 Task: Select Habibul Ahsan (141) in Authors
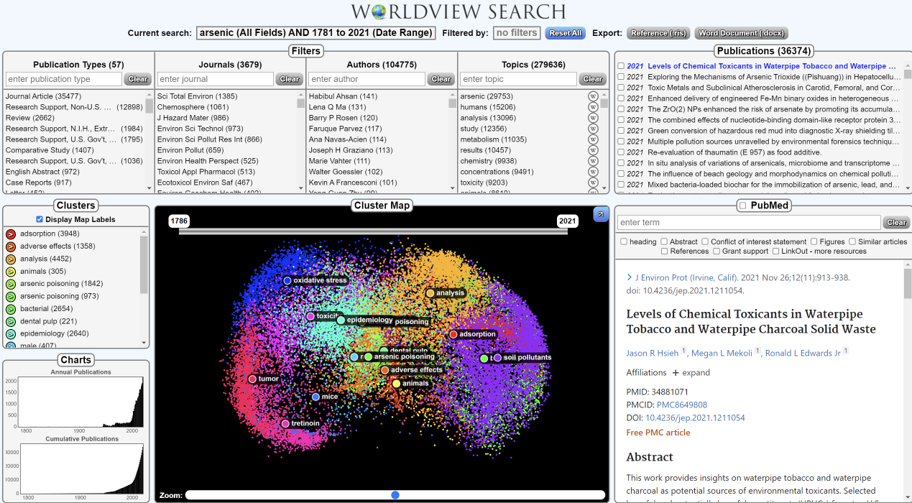(343, 97)
